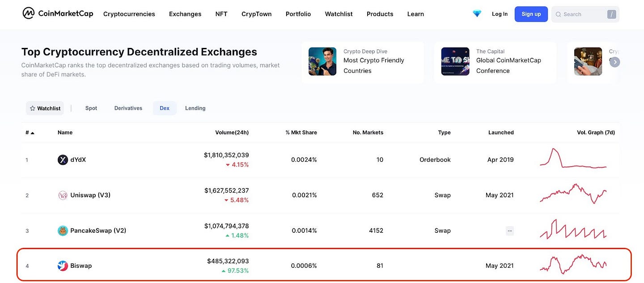Open the dYdX exchange name link
The height and width of the screenshot is (283, 644).
(x=78, y=160)
